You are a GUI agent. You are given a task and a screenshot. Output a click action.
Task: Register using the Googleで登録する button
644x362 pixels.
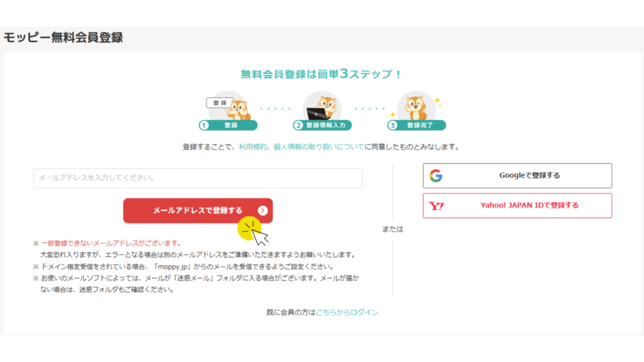click(517, 176)
